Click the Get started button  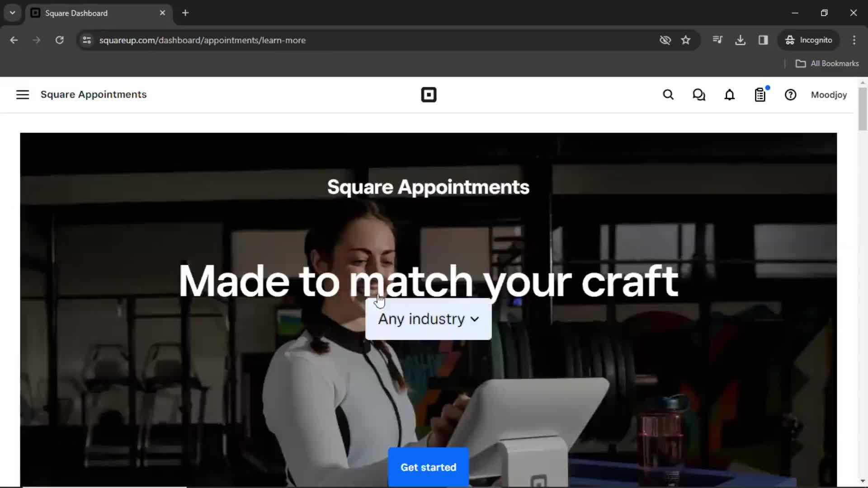428,467
